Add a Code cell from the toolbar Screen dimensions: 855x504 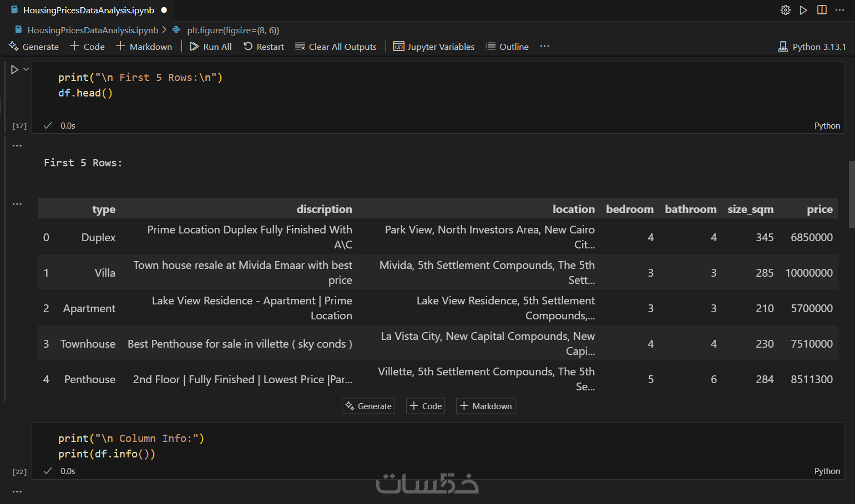[x=87, y=47]
